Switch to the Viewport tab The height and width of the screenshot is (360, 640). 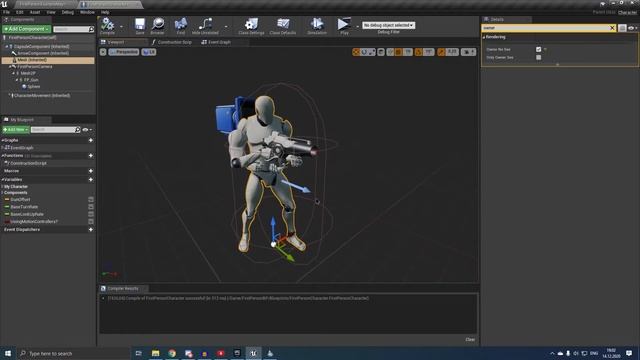[123, 42]
